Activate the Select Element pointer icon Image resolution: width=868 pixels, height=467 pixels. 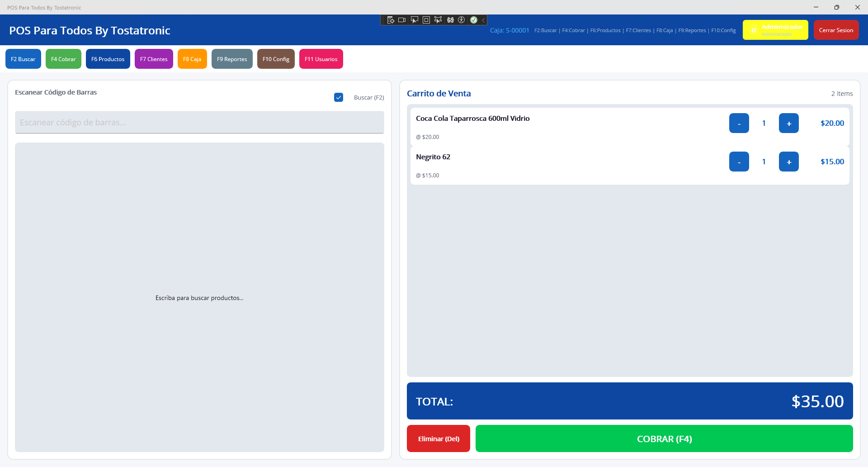coord(414,20)
